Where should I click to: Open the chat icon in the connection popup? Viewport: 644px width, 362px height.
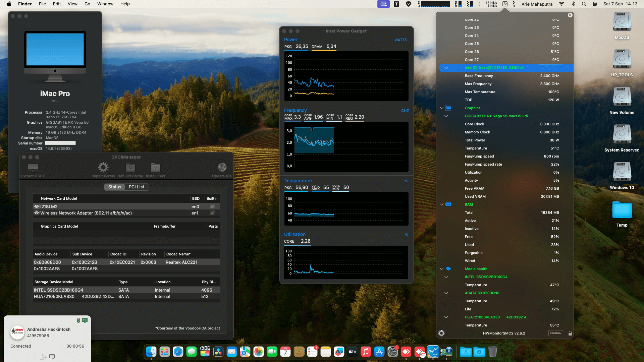pos(52,357)
